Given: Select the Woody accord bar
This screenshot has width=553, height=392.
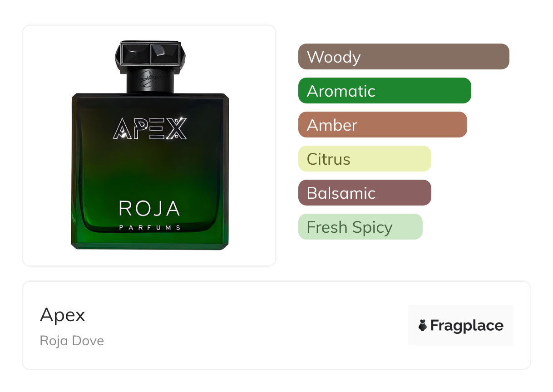Looking at the screenshot, I should pyautogui.click(x=404, y=57).
